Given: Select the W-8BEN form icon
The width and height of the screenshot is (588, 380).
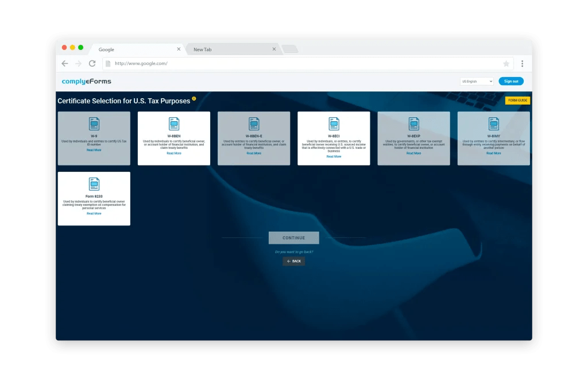Looking at the screenshot, I should click(173, 123).
